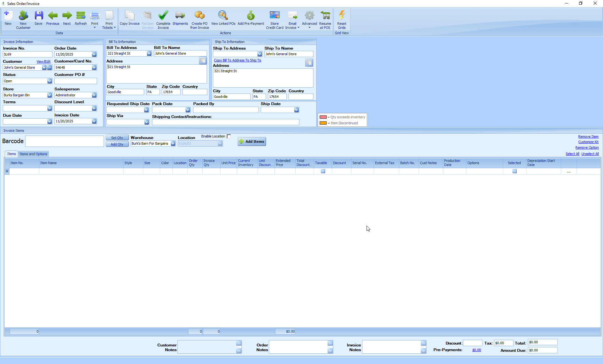Screen dimensions: 603x364
Task: Click the Copy Bill To Address To Ship To link
Action: click(x=237, y=60)
